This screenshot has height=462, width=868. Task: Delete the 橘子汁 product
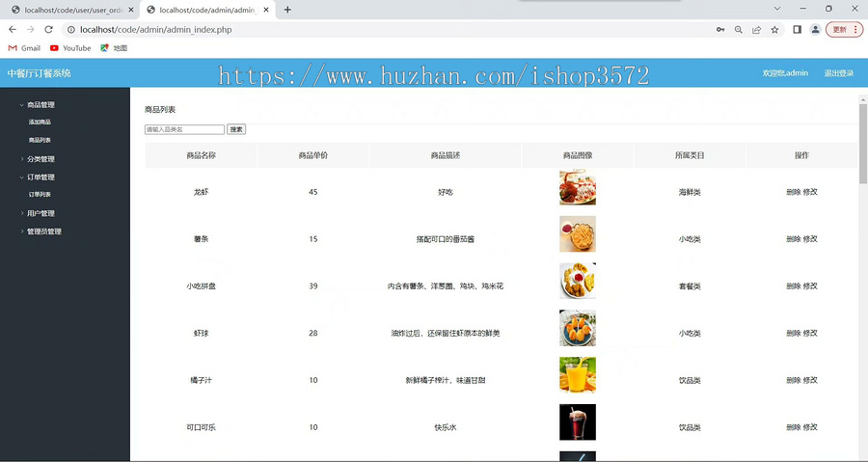point(794,380)
